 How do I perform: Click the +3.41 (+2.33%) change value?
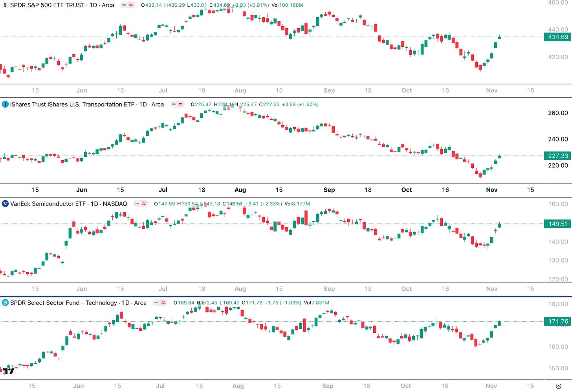tap(263, 204)
